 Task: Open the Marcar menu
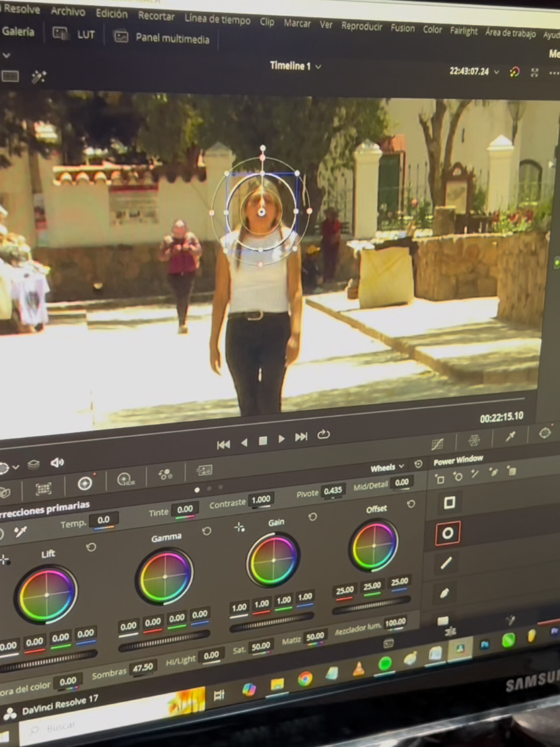click(297, 23)
